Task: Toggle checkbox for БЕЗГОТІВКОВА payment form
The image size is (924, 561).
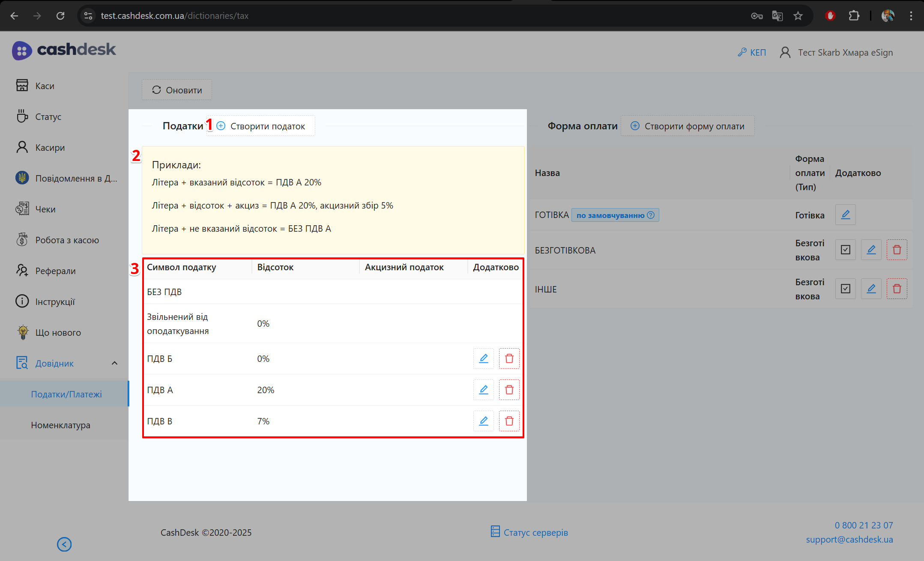Action: point(845,250)
